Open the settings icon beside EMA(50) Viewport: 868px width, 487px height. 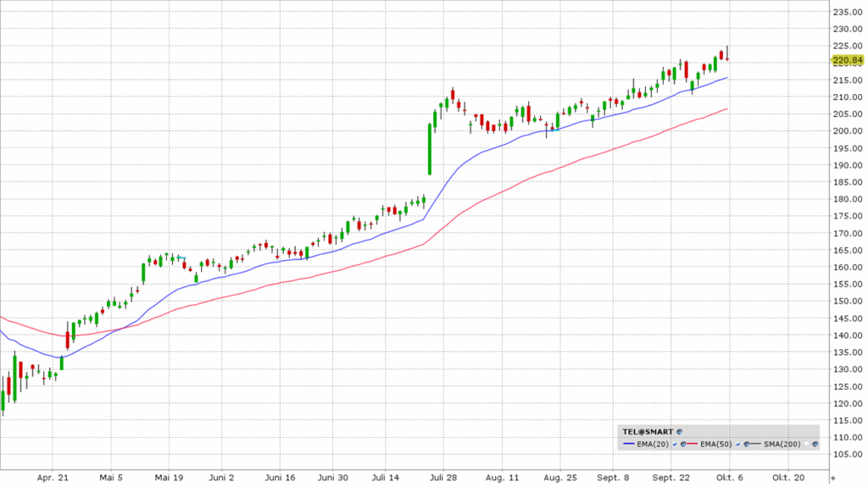point(746,444)
